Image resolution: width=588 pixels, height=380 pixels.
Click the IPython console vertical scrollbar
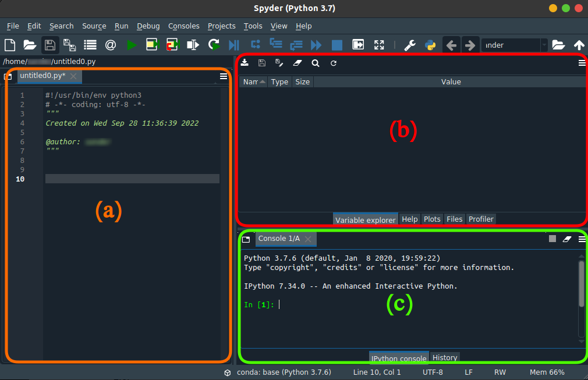pos(581,284)
